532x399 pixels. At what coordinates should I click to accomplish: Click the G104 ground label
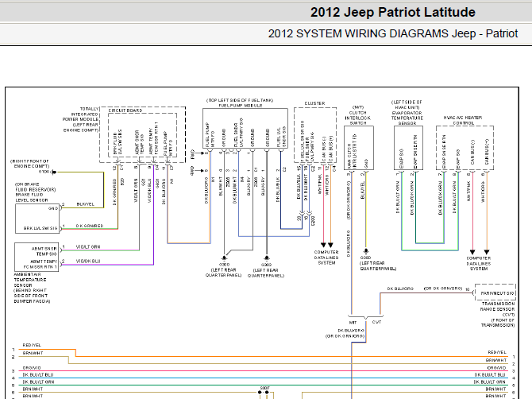[x=44, y=172]
